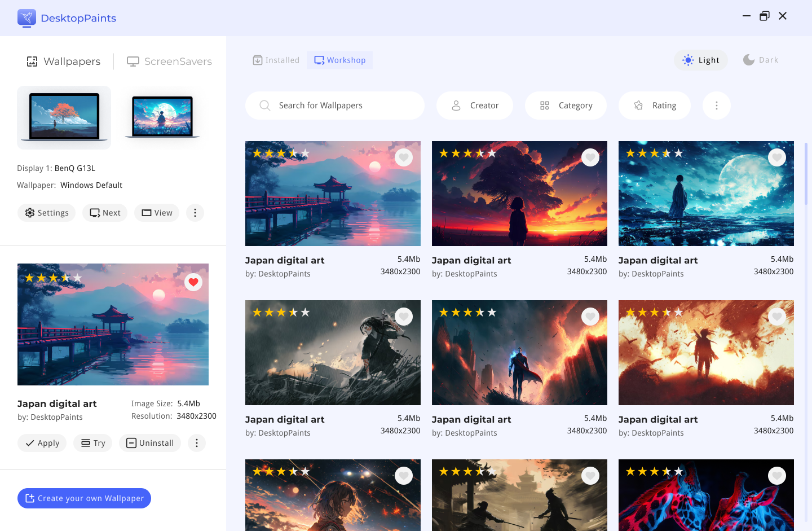812x531 pixels.
Task: Switch to the Installed tab
Action: pyautogui.click(x=276, y=60)
